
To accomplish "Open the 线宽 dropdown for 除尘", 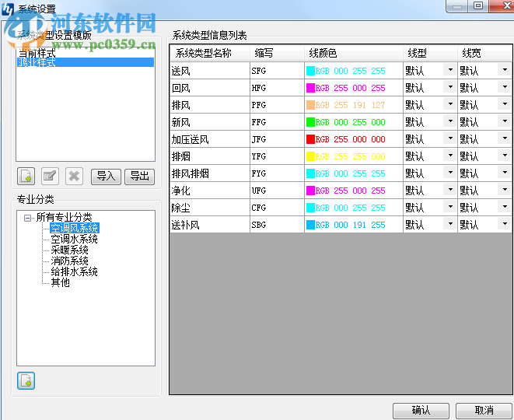I will [x=505, y=207].
